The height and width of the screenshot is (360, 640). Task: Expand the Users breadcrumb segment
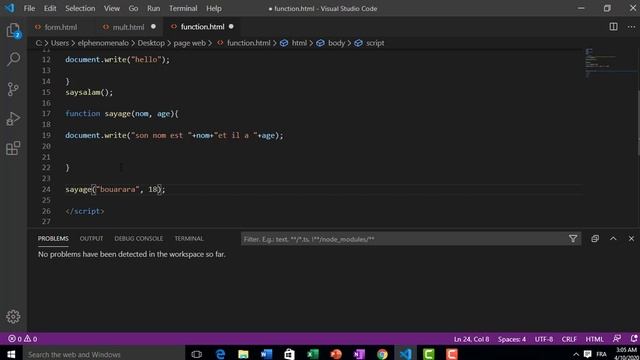click(x=60, y=43)
